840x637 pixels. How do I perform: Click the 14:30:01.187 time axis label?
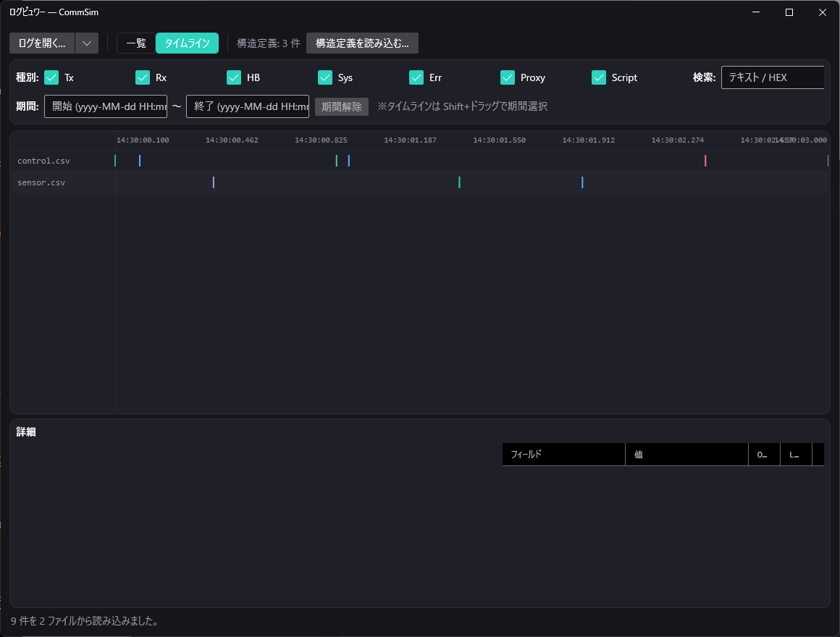point(411,140)
